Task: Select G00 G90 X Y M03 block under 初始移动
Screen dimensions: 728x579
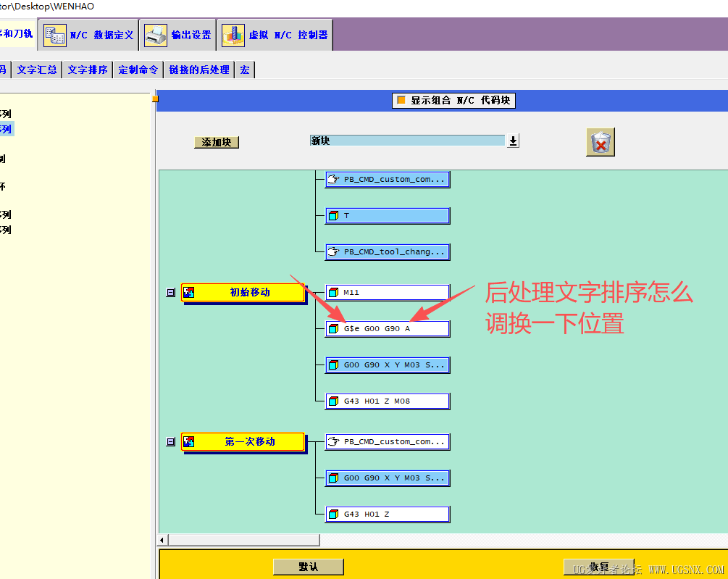Action: (388, 365)
